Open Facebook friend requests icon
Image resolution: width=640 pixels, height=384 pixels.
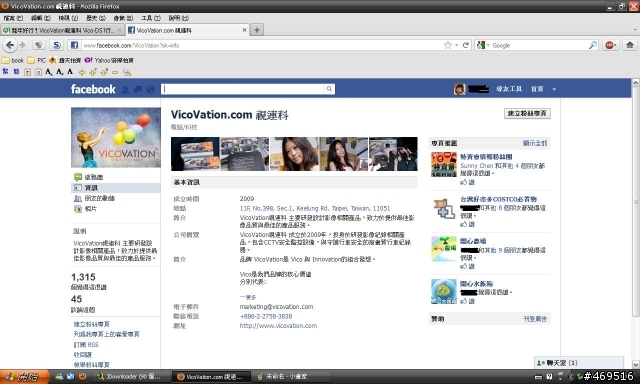[x=125, y=89]
